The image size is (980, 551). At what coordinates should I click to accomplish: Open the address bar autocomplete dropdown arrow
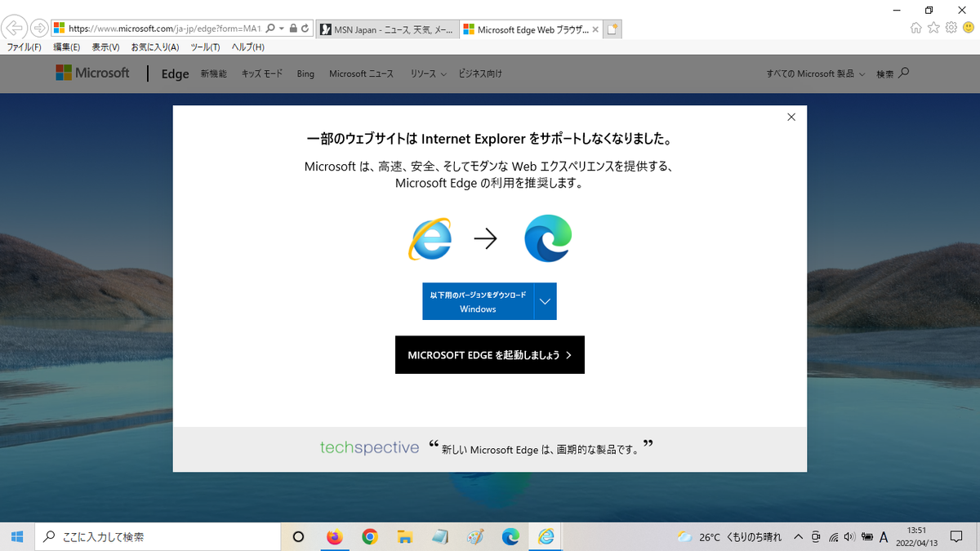tap(282, 29)
